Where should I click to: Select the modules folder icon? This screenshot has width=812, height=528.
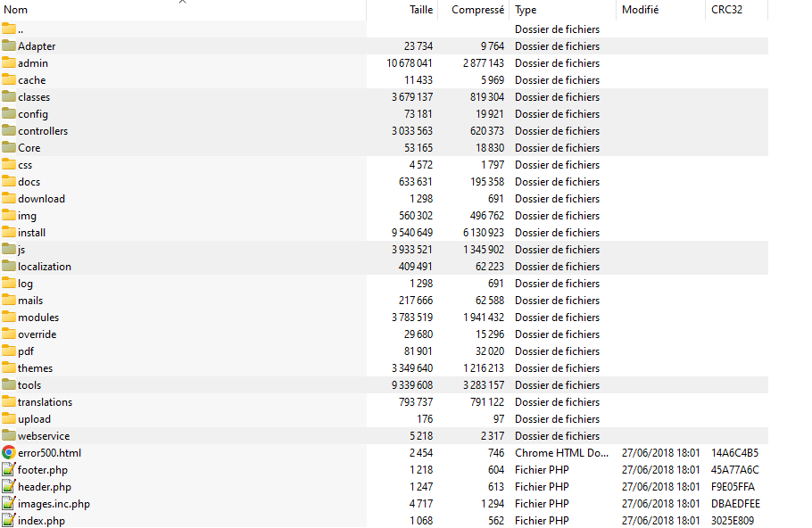tap(9, 317)
